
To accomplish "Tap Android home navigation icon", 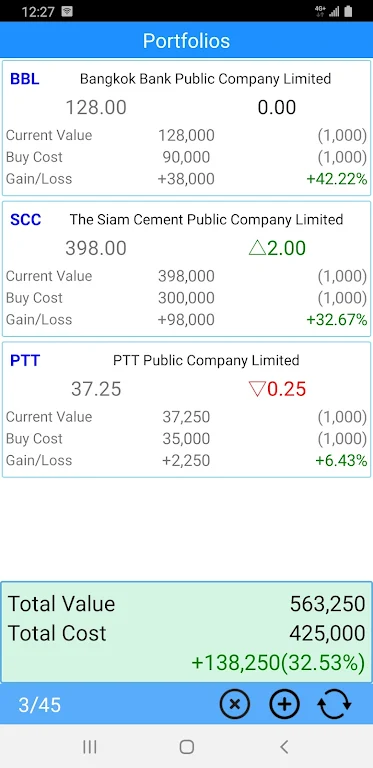I will 186,747.
